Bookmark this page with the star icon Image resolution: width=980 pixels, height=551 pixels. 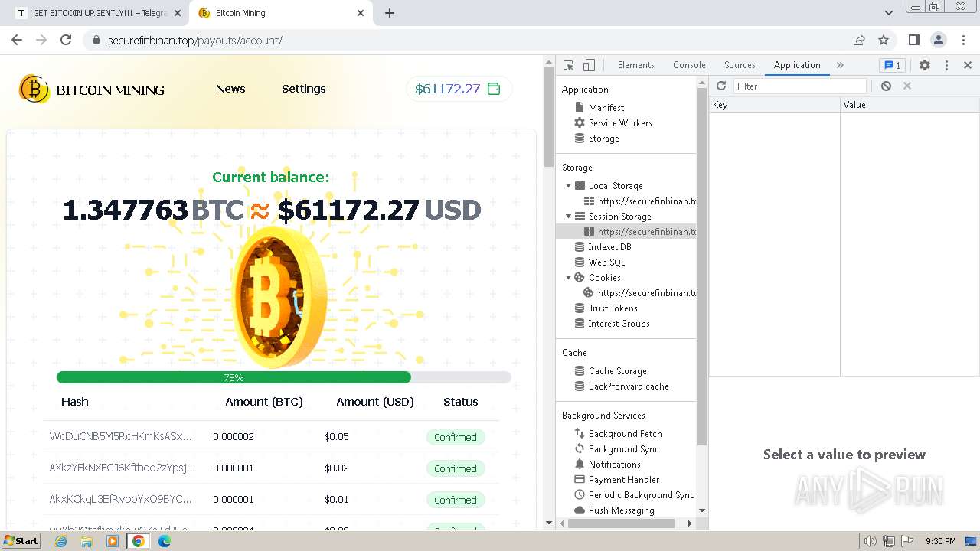(884, 40)
